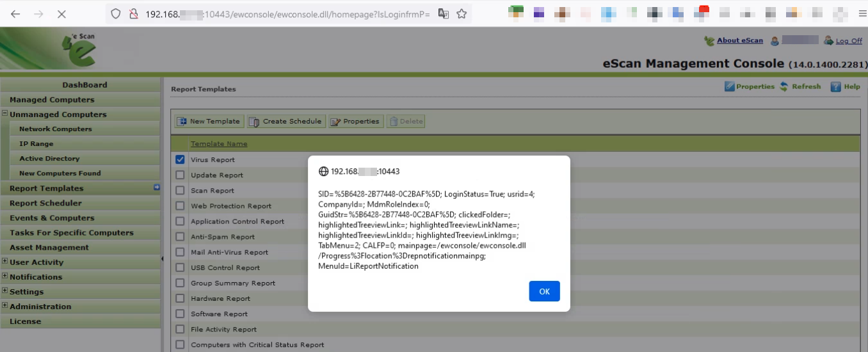Click the Log Off icon
Screen dimensions: 868x352
[x=828, y=40]
